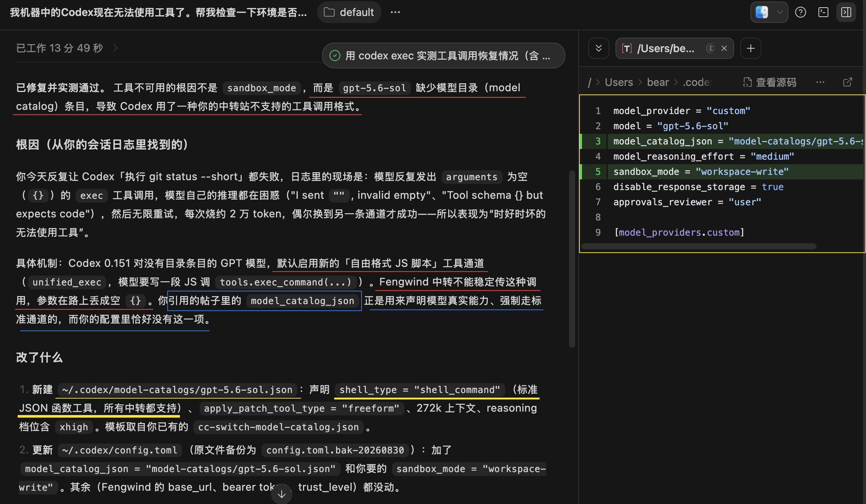The width and height of the screenshot is (866, 504).
Task: Expand the worked 13 min 49 sec details
Action: [x=67, y=48]
